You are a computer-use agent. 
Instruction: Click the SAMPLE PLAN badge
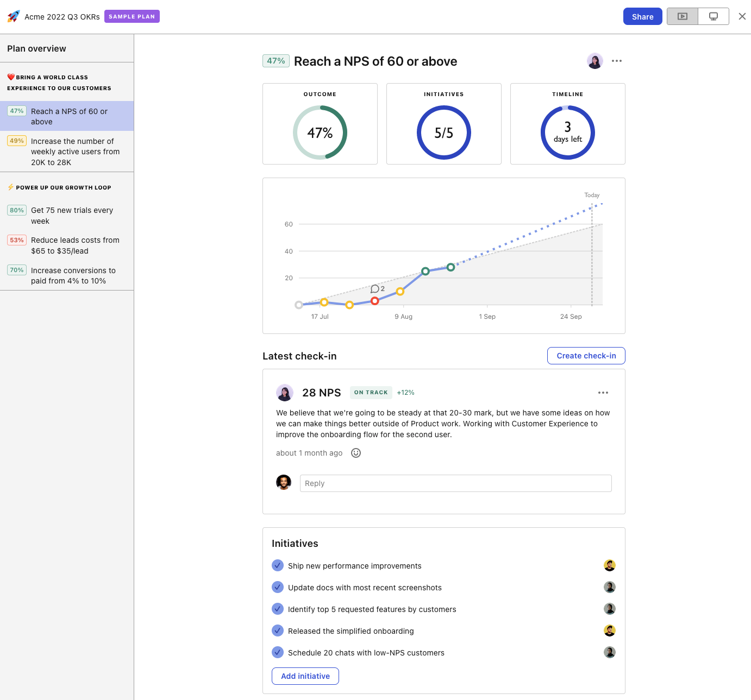[132, 16]
